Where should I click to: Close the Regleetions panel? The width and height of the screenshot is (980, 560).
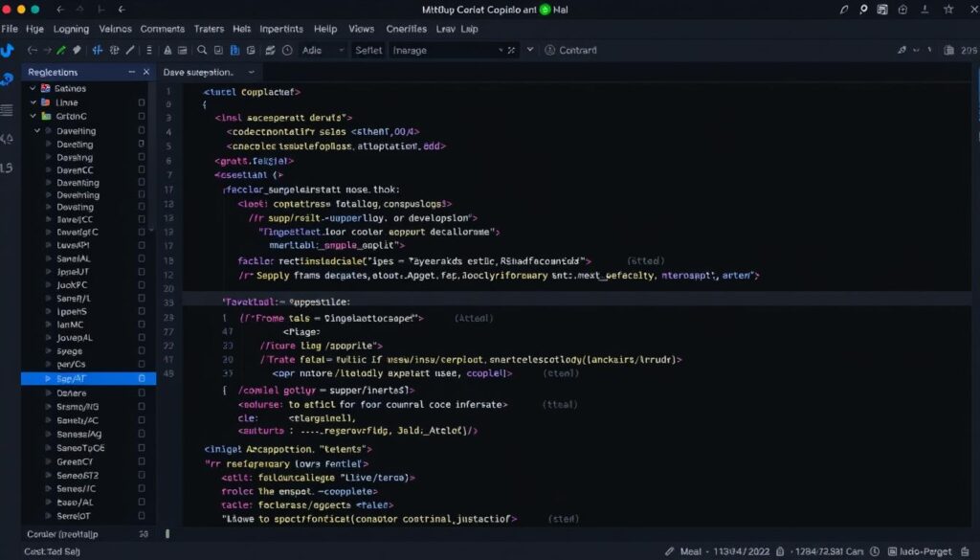146,72
